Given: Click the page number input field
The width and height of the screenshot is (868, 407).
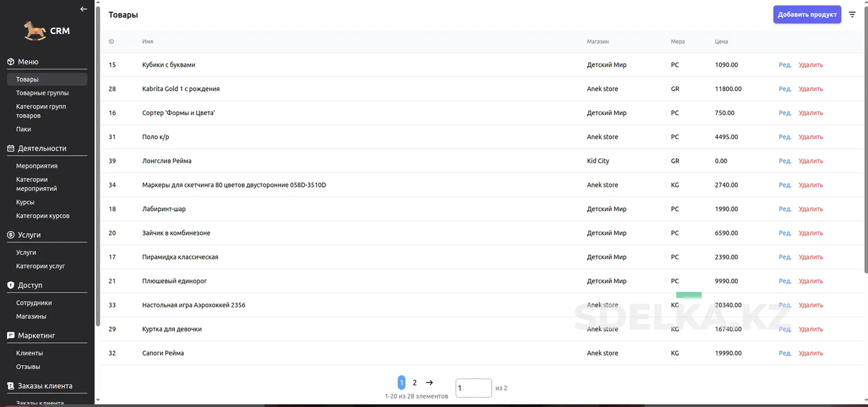Looking at the screenshot, I should (474, 388).
